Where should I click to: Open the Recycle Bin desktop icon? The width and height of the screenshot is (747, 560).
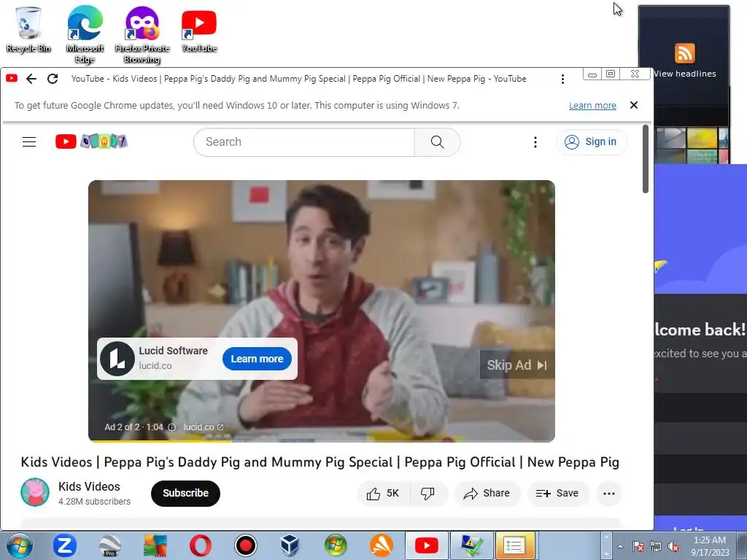point(28,29)
